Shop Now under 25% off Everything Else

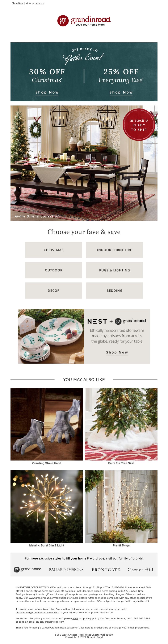[x=121, y=92]
